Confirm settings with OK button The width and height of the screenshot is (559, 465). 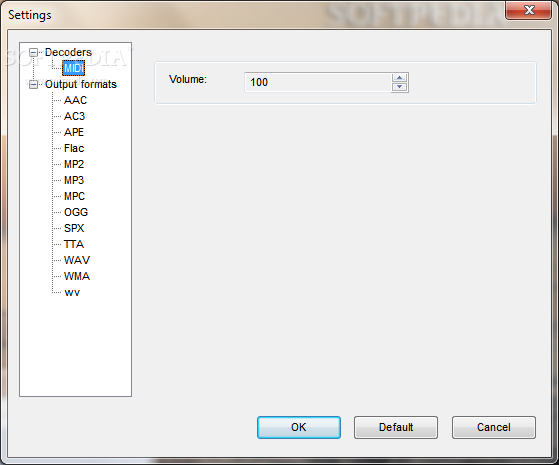[299, 427]
